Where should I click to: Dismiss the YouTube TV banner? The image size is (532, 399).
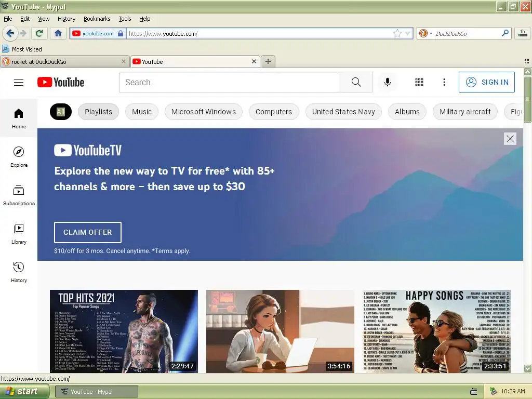pyautogui.click(x=510, y=139)
